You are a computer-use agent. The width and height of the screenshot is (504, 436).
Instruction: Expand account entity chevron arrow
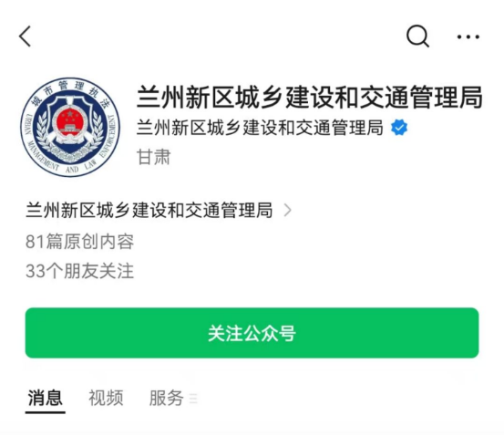click(x=288, y=211)
